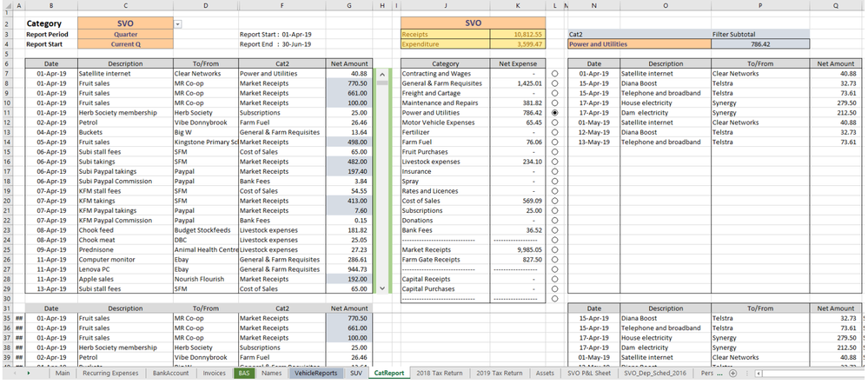Go to the BankAccount sheet tab

[170, 374]
